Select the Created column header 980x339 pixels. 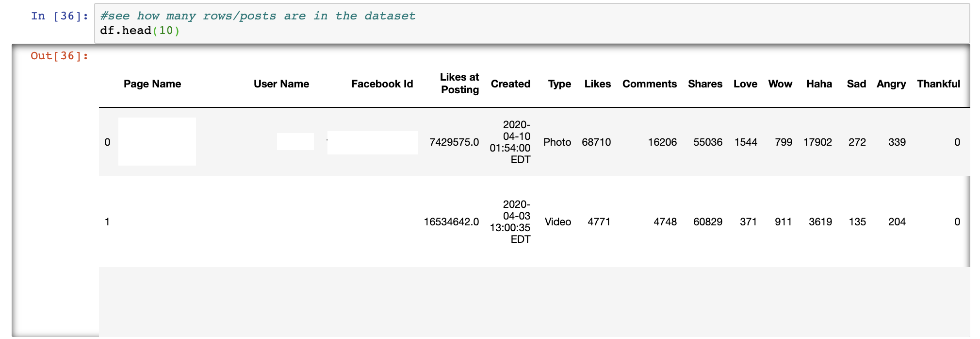pos(510,84)
